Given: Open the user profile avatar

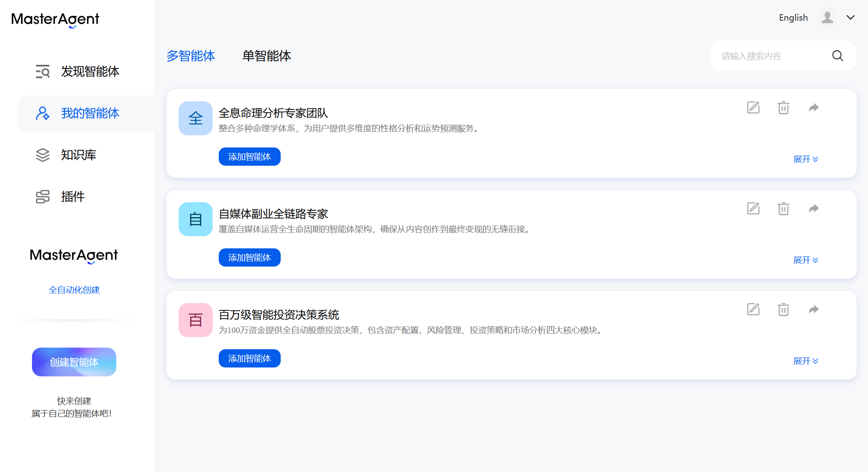Looking at the screenshot, I should point(827,17).
